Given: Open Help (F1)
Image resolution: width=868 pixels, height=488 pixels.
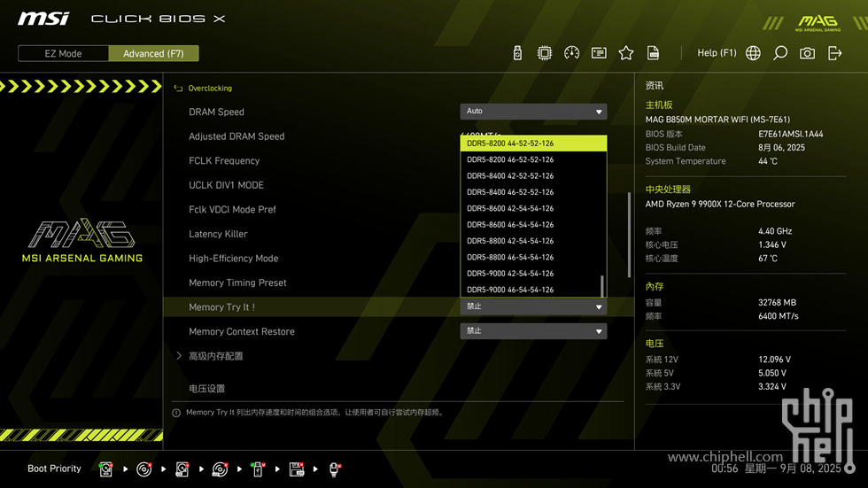Looking at the screenshot, I should 717,53.
